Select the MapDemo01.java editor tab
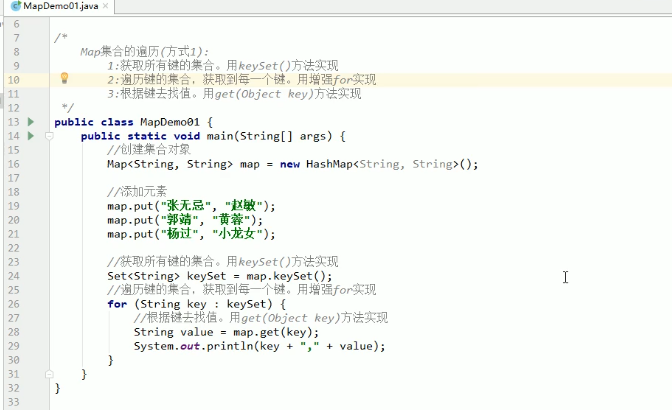The width and height of the screenshot is (672, 410). point(59,6)
